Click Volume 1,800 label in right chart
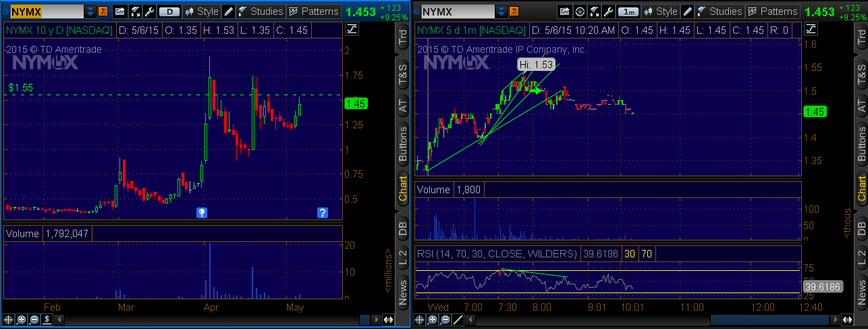Screen dimensions: 868x329 tap(450, 190)
